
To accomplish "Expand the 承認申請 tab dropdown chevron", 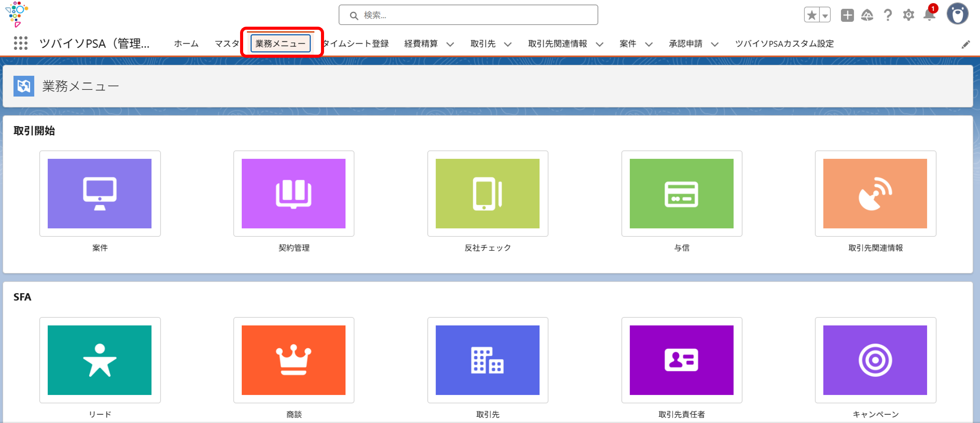I will pyautogui.click(x=715, y=44).
